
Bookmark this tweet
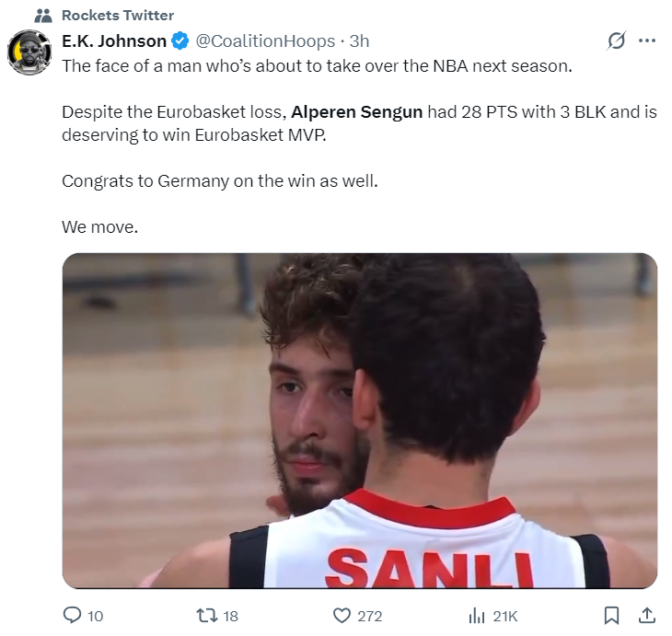click(x=611, y=616)
